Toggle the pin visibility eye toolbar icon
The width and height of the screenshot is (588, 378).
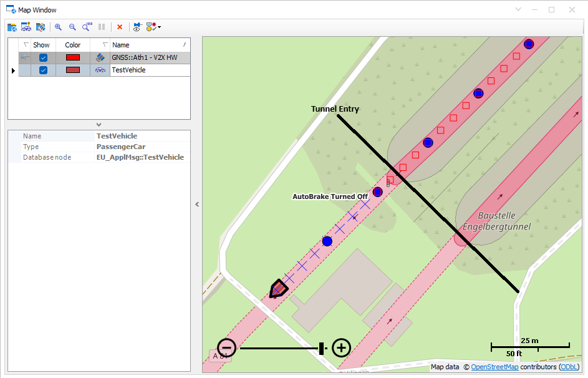(137, 27)
